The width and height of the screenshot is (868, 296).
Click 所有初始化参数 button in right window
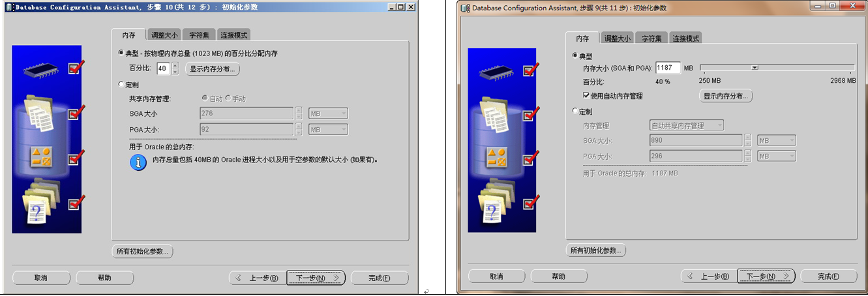[595, 250]
